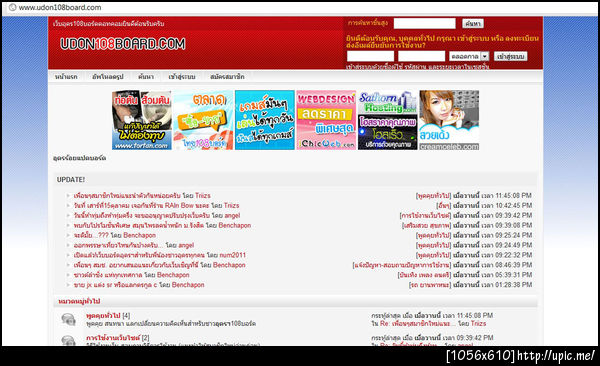This screenshot has width=600, height=366.
Task: Click the ค้นหา search button in the header
Action: (473, 24)
